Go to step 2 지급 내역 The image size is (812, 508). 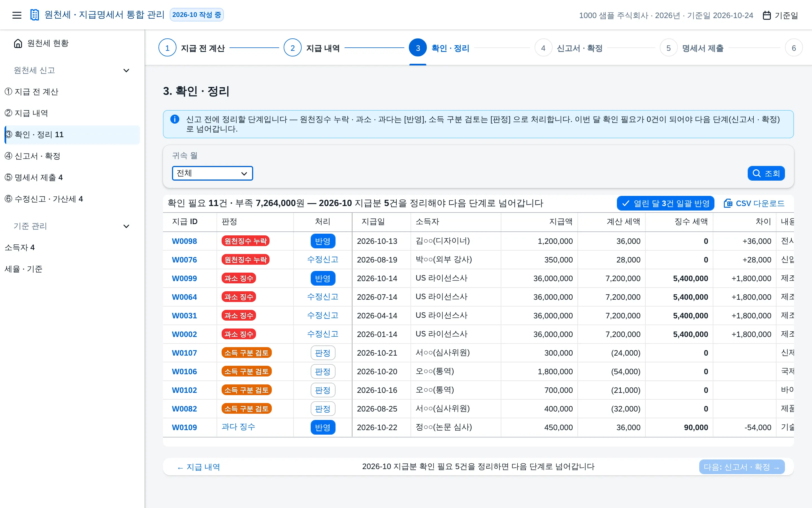pyautogui.click(x=312, y=48)
